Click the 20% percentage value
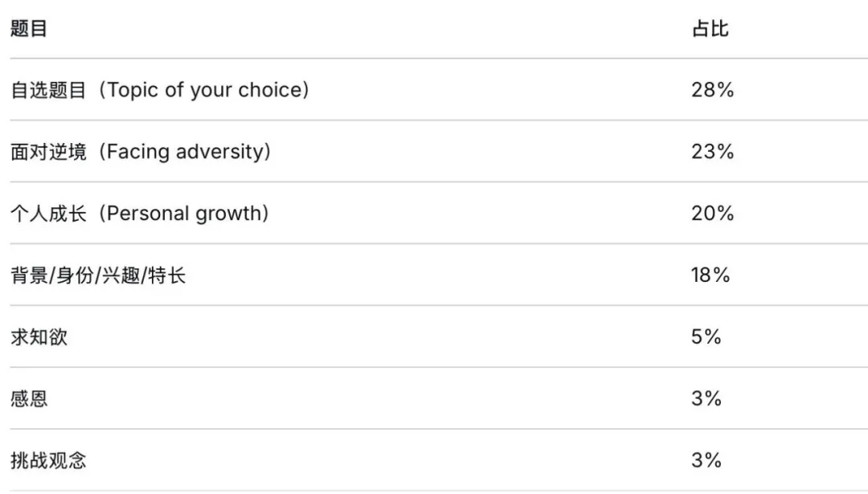Viewport: 868px width, 494px height. point(712,214)
